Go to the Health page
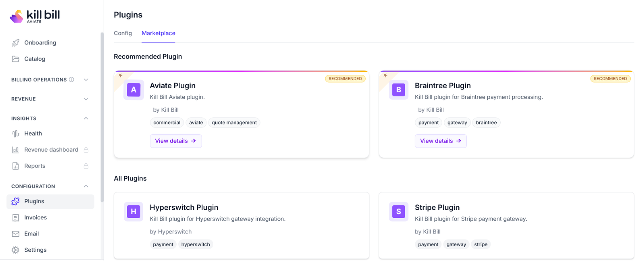This screenshot has height=261, width=644. (x=50, y=134)
